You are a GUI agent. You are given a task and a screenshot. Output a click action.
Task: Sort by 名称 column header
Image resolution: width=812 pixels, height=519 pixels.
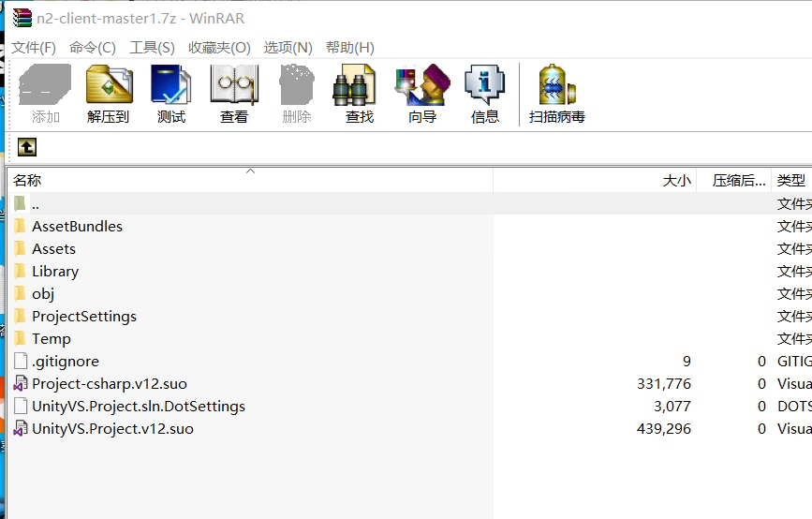coord(251,180)
